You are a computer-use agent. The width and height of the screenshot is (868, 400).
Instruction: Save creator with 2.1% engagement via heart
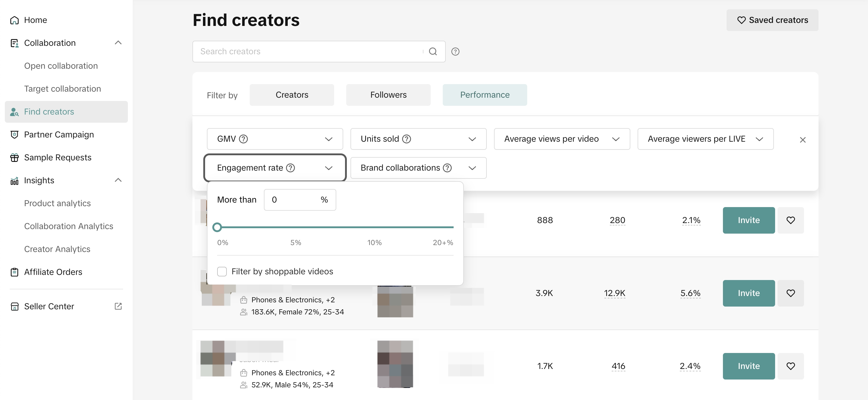click(x=790, y=220)
